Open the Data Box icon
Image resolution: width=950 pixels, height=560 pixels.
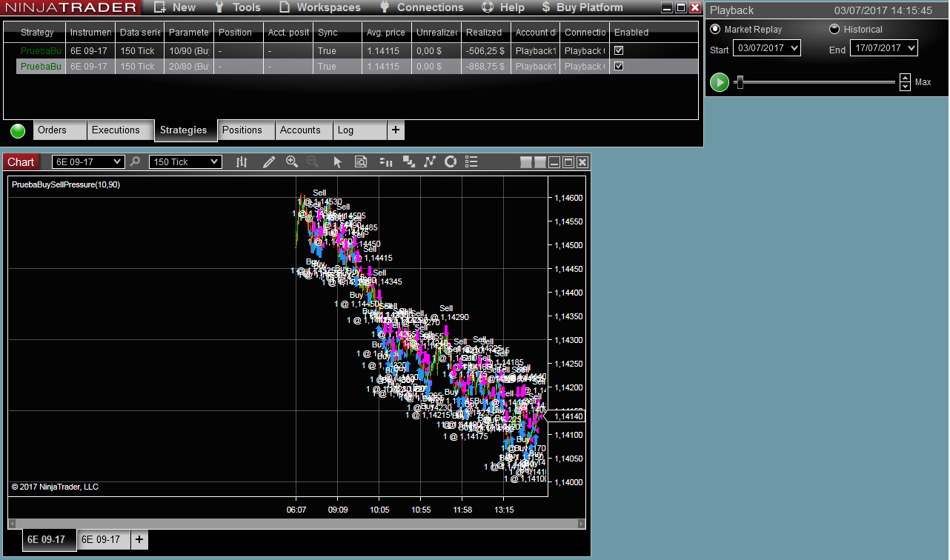point(361,162)
